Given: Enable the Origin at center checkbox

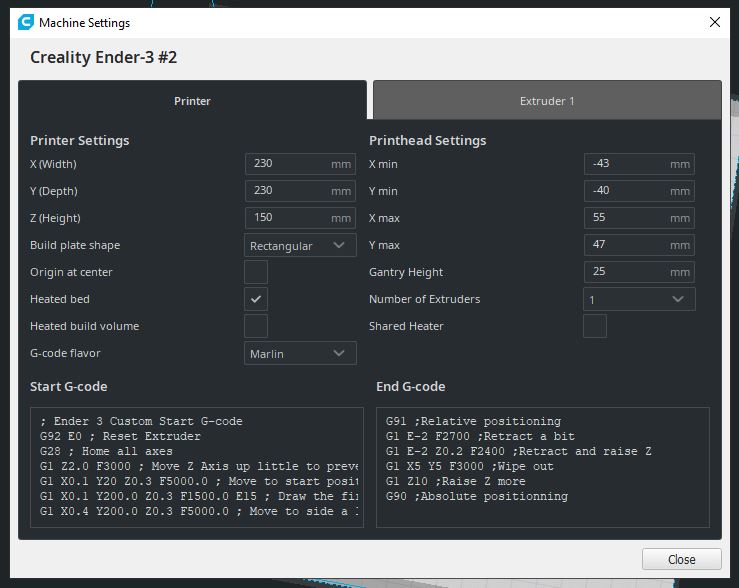Looking at the screenshot, I should pyautogui.click(x=256, y=272).
